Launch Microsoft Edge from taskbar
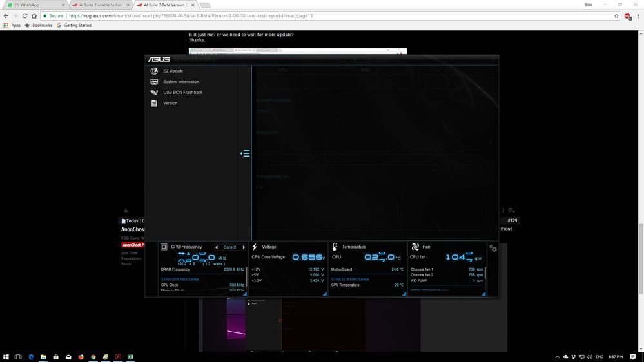The width and height of the screenshot is (644, 362). click(x=31, y=357)
